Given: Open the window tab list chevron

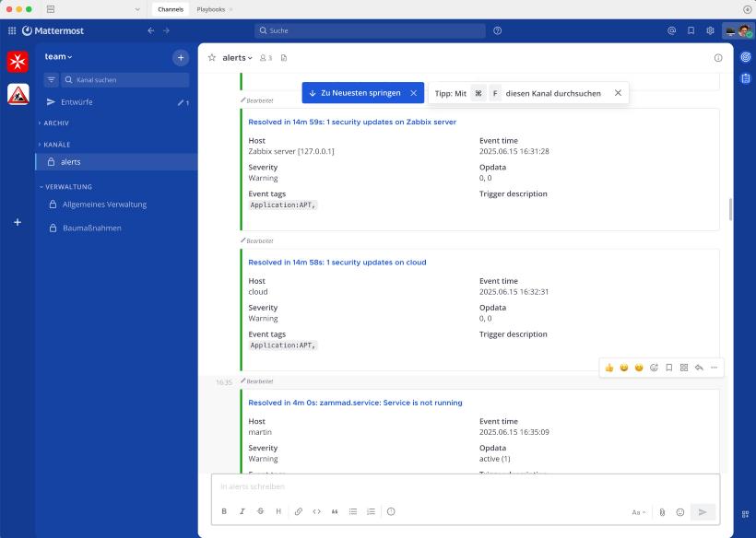Looking at the screenshot, I should [137, 9].
